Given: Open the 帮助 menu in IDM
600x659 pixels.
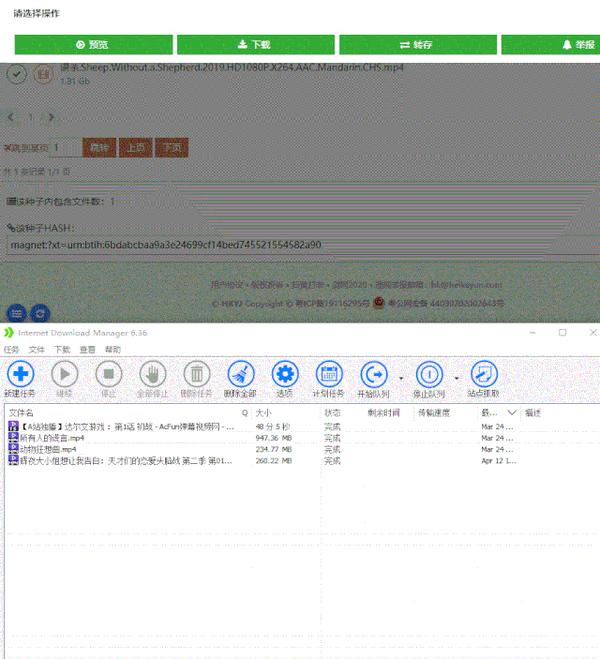Looking at the screenshot, I should coord(113,349).
